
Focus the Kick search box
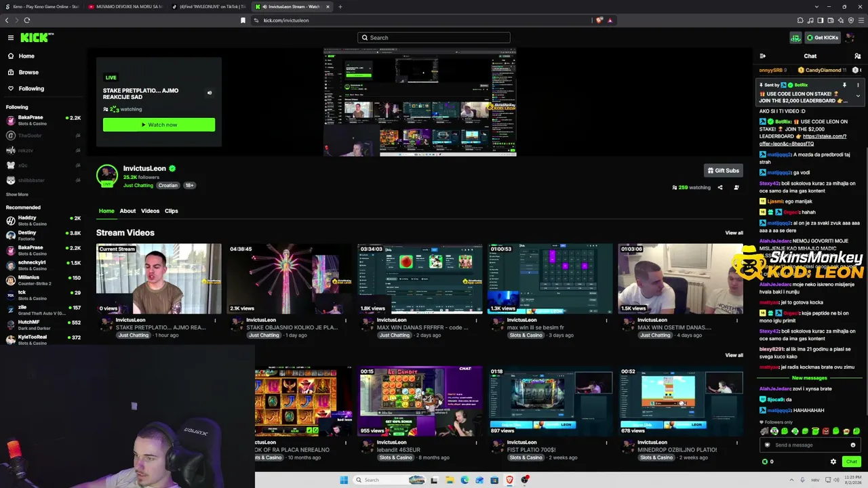tap(434, 38)
